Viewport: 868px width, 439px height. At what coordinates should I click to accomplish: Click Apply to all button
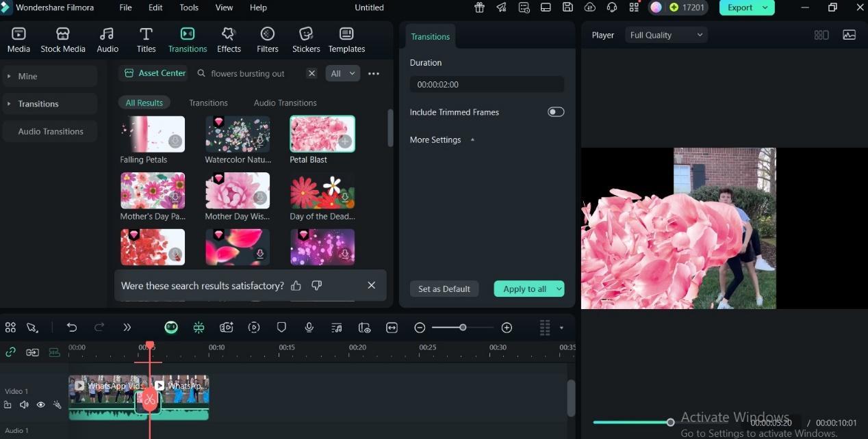tap(524, 289)
